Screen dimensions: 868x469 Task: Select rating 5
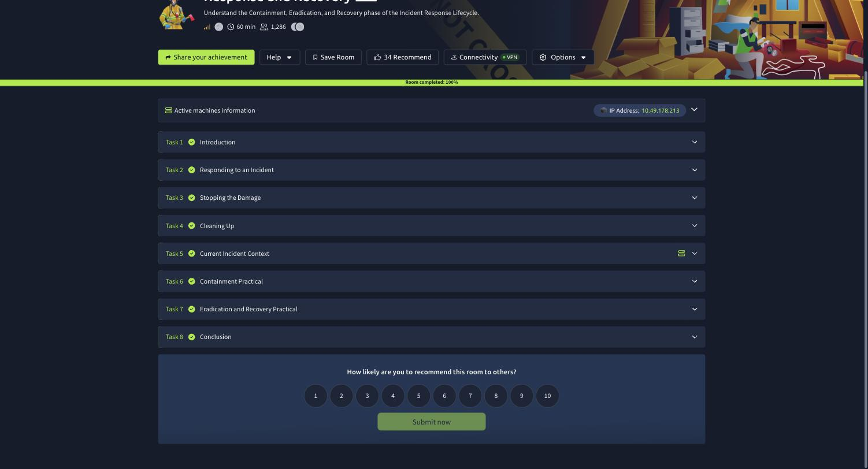(418, 396)
